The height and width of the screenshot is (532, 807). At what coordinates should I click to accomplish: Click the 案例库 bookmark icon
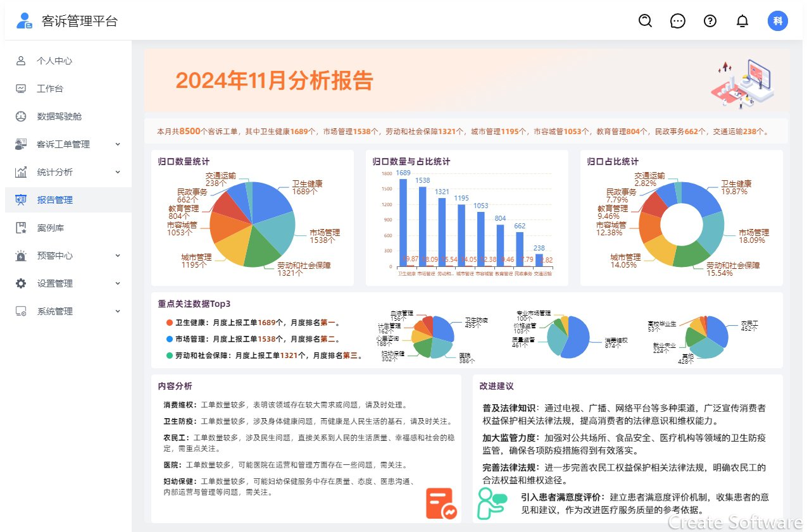pos(21,228)
